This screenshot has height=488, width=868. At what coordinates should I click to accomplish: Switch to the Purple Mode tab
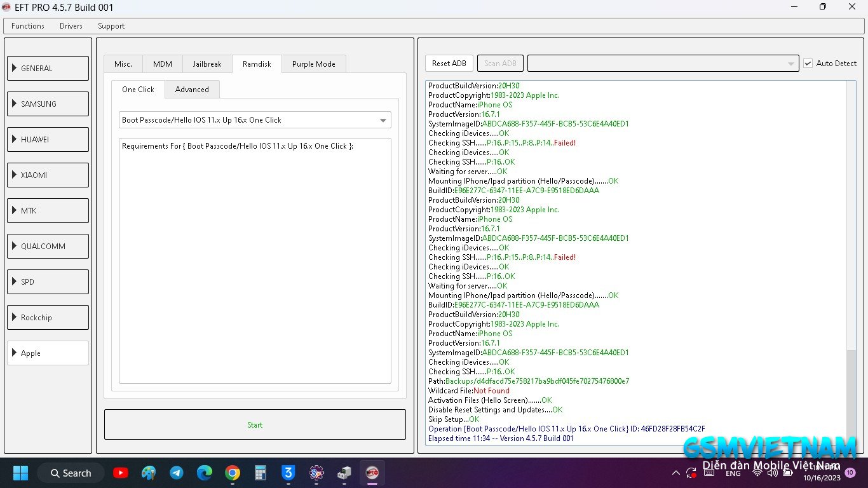pyautogui.click(x=314, y=64)
